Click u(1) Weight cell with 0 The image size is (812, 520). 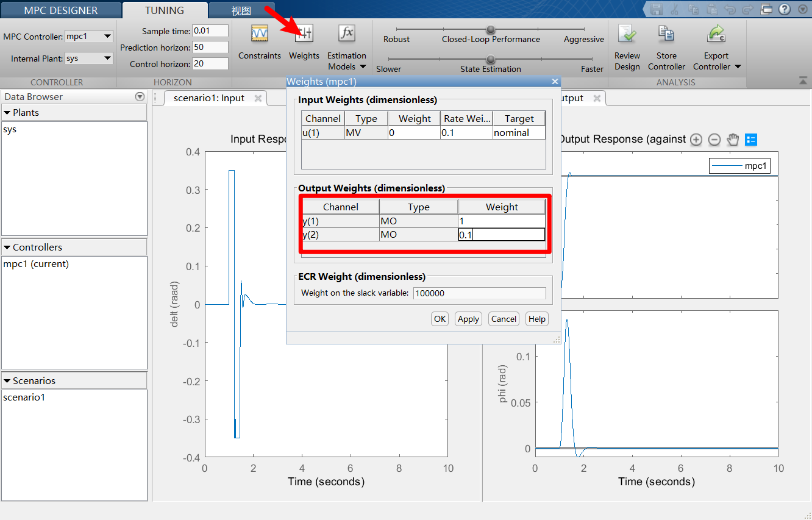tap(414, 132)
